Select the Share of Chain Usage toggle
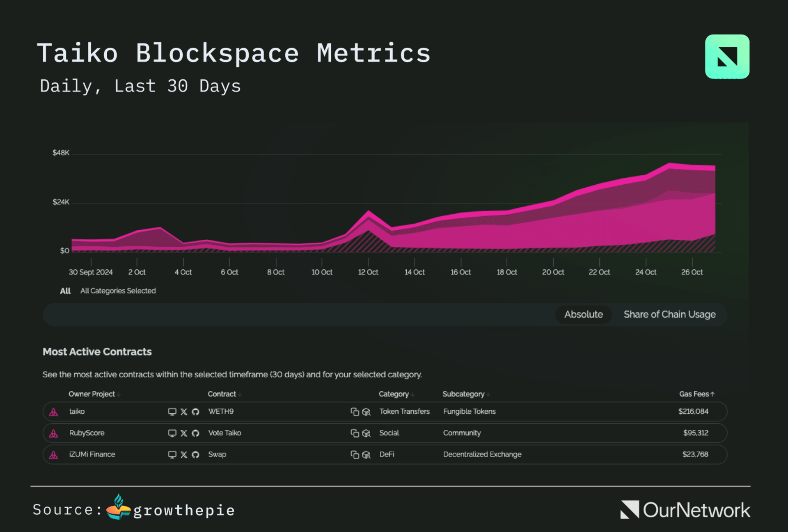 669,314
